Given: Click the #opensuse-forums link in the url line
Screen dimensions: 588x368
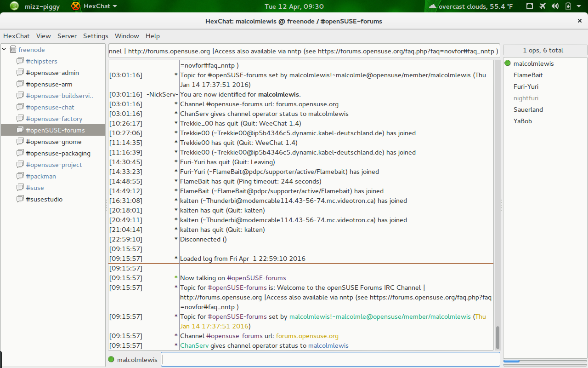Looking at the screenshot, I should point(235,336).
